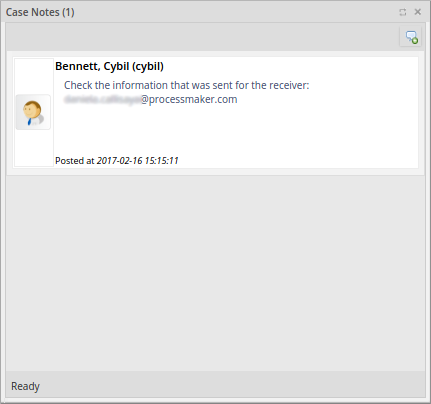Click the toolbar strip beside the add note icon

pyautogui.click(x=203, y=37)
